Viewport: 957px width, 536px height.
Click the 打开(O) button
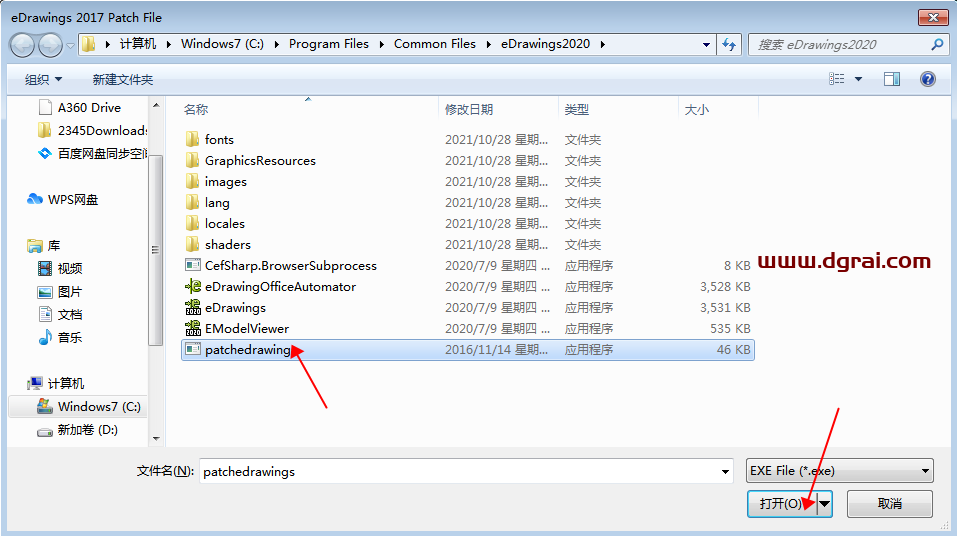tap(782, 504)
